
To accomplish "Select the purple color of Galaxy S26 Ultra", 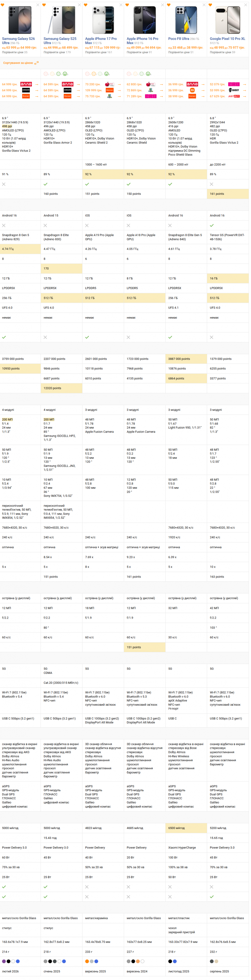I will [4, 961].
